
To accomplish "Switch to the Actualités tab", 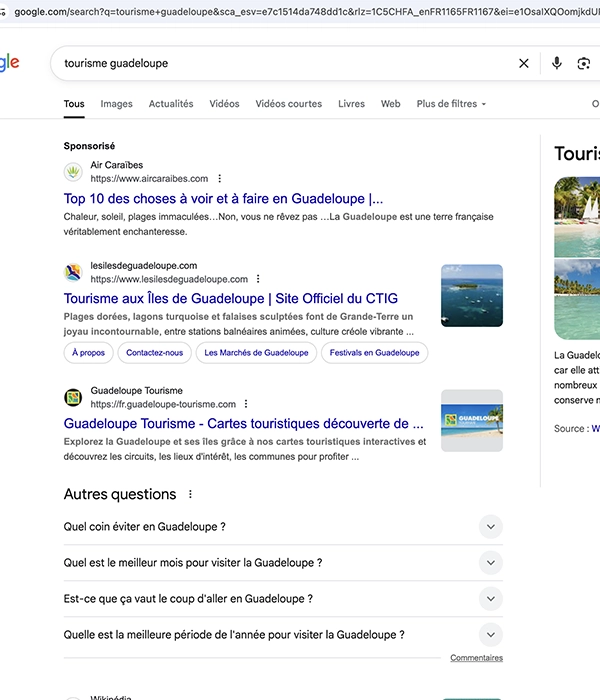I will [171, 104].
